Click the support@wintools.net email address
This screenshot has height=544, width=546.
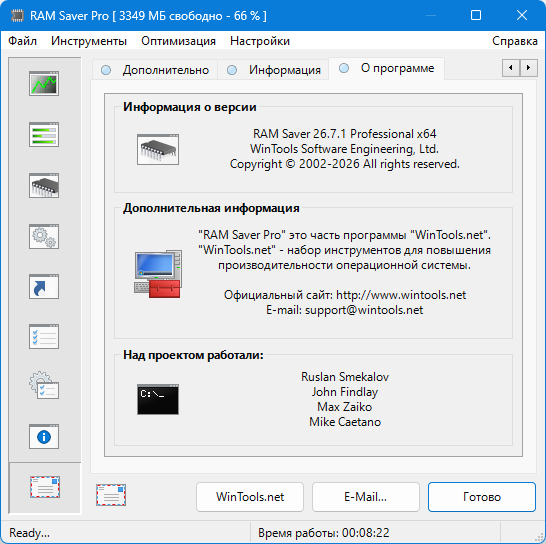pos(364,310)
